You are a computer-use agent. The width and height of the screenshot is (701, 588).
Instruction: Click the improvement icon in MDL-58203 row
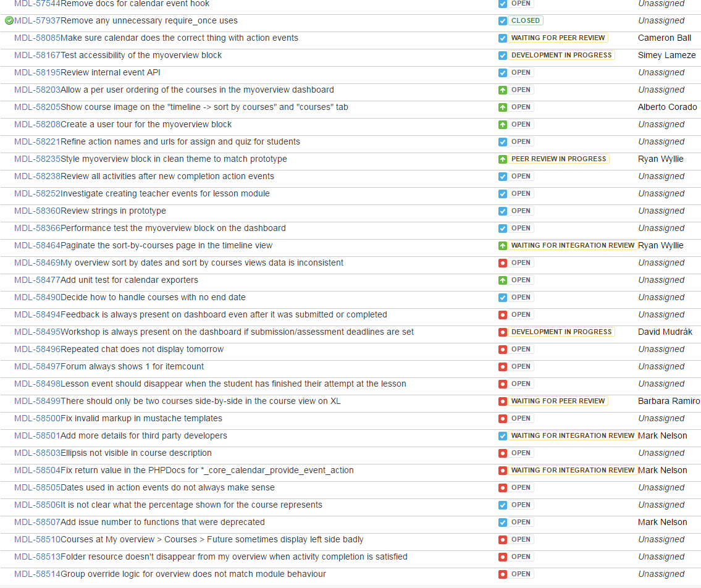(503, 90)
